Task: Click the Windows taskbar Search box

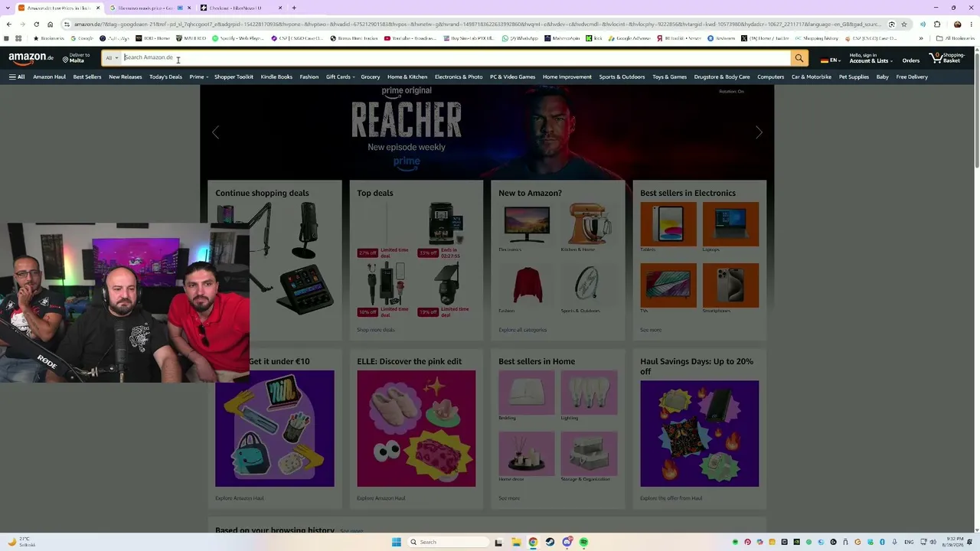Action: (x=447, y=542)
